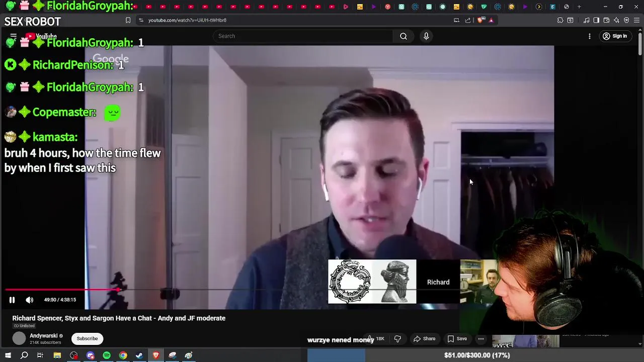Click the Unlisted badge

click(x=24, y=326)
